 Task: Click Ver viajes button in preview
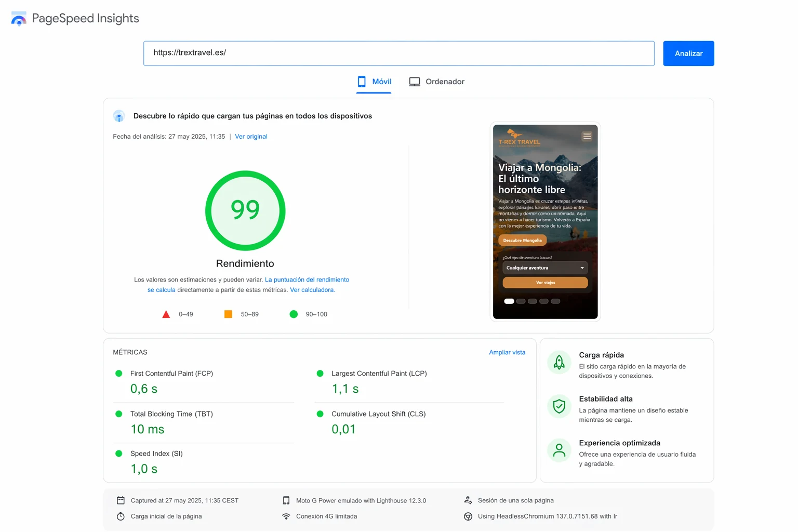coord(545,283)
